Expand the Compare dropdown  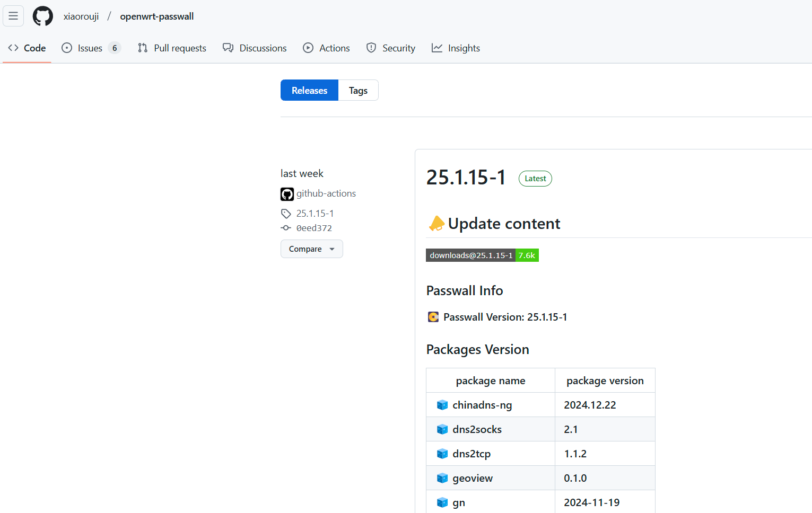(311, 249)
